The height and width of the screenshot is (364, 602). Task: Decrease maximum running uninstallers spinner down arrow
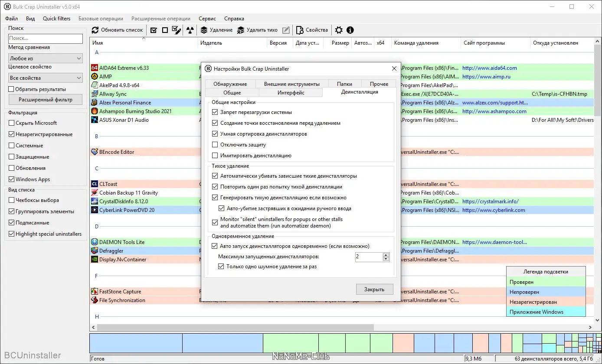386,259
